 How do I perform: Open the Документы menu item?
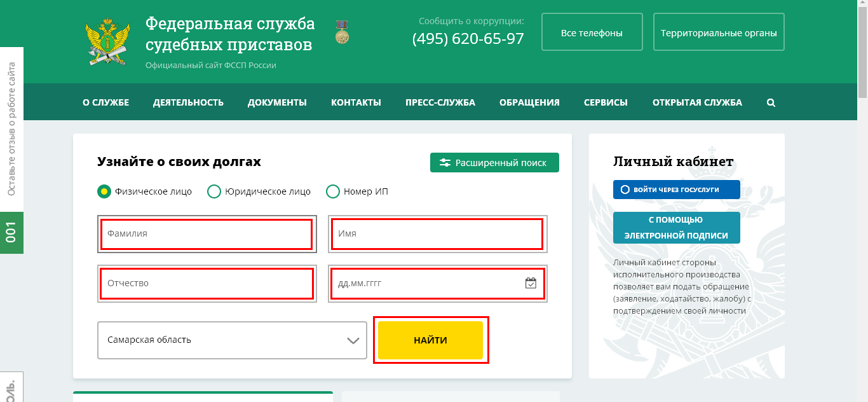point(277,102)
